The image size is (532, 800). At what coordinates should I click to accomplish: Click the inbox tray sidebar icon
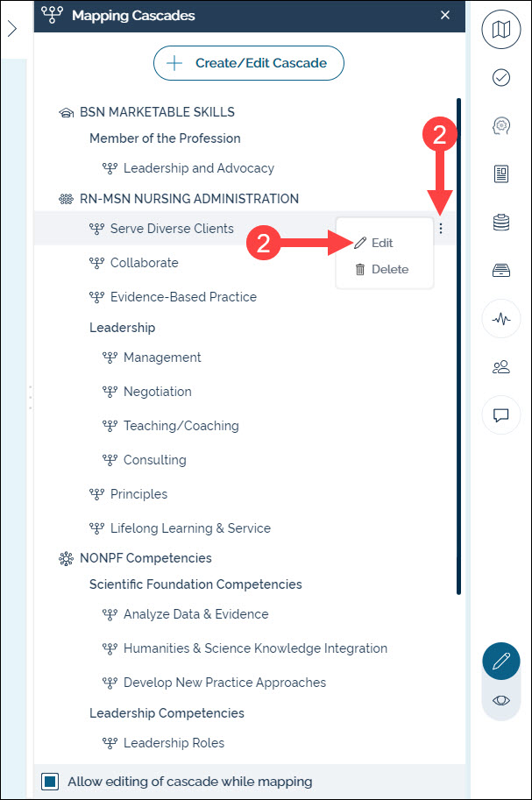click(x=501, y=271)
